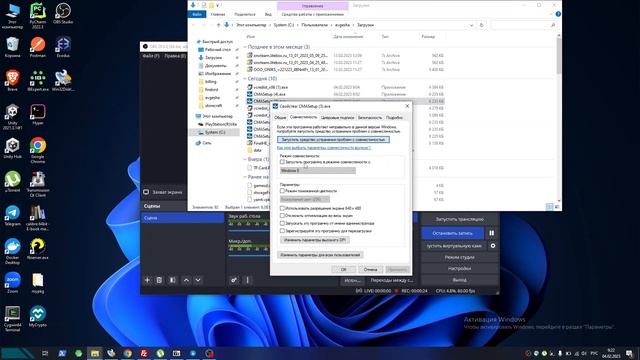Click the choose compatibility settings manually link
The width and height of the screenshot is (640, 360).
(324, 148)
